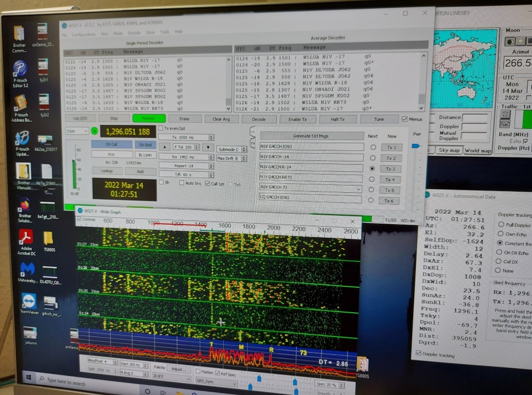Enable the Auto Seq checkbox
The height and width of the screenshot is (395, 532).
point(182,183)
